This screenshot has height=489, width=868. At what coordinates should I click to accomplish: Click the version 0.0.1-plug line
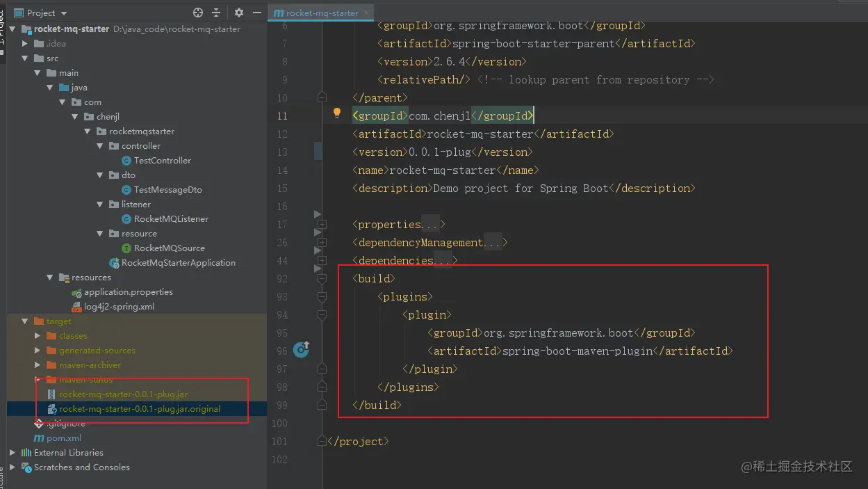(x=443, y=152)
